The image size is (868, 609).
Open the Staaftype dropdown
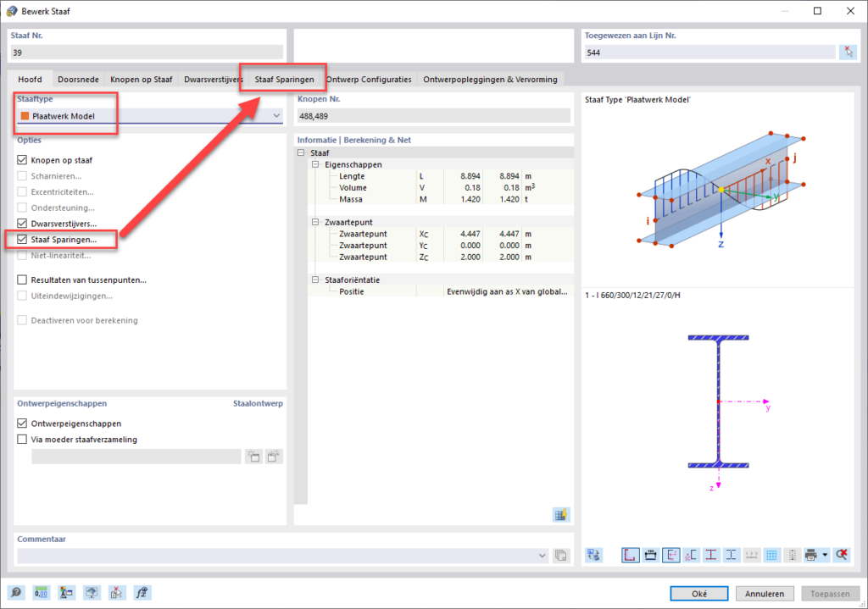click(278, 113)
